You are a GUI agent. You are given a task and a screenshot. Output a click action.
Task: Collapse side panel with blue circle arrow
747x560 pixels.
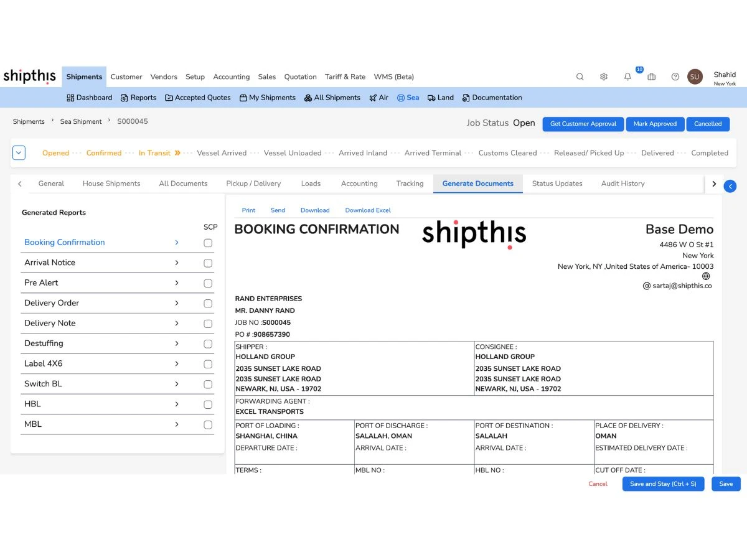(x=730, y=185)
